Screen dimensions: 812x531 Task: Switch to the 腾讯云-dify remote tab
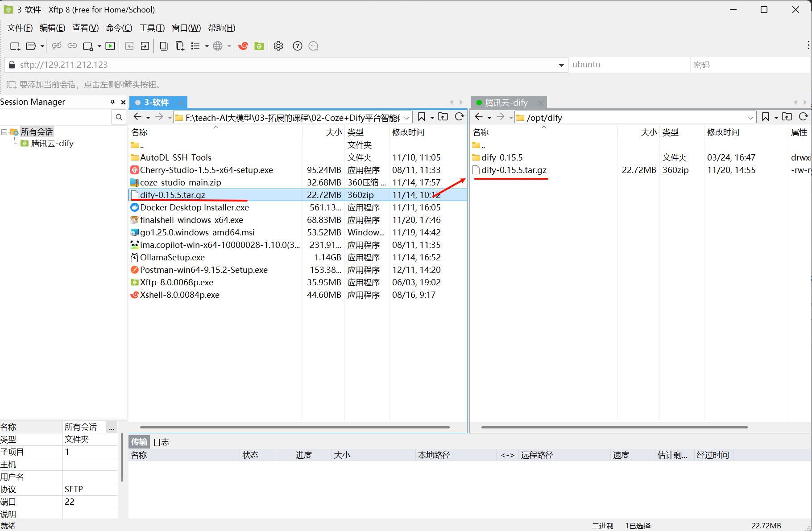[x=506, y=103]
